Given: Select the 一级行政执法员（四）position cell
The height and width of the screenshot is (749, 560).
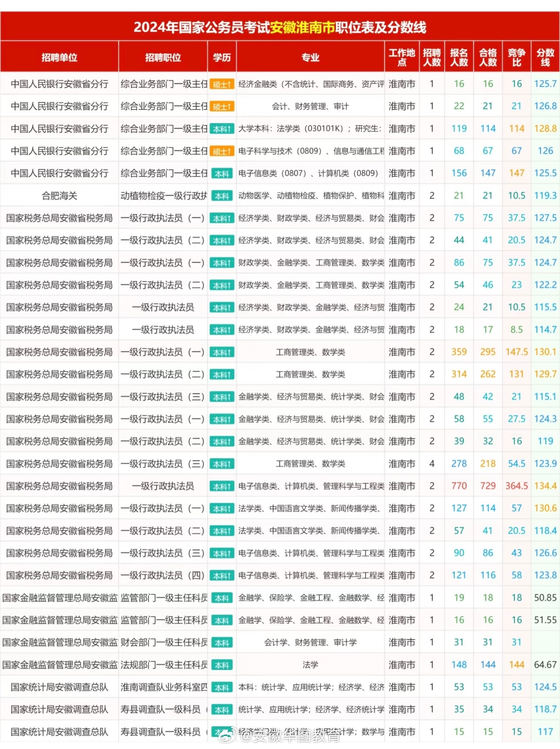Looking at the screenshot, I should [x=163, y=575].
